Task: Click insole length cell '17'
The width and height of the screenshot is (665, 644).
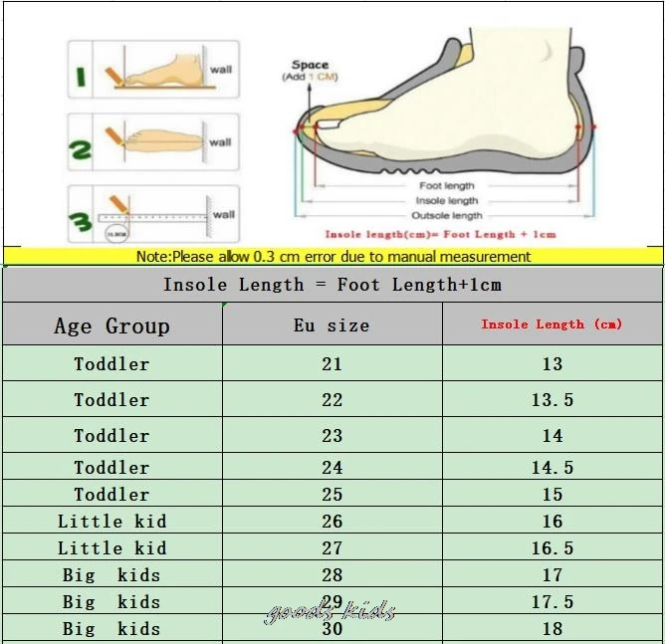Action: point(553,574)
